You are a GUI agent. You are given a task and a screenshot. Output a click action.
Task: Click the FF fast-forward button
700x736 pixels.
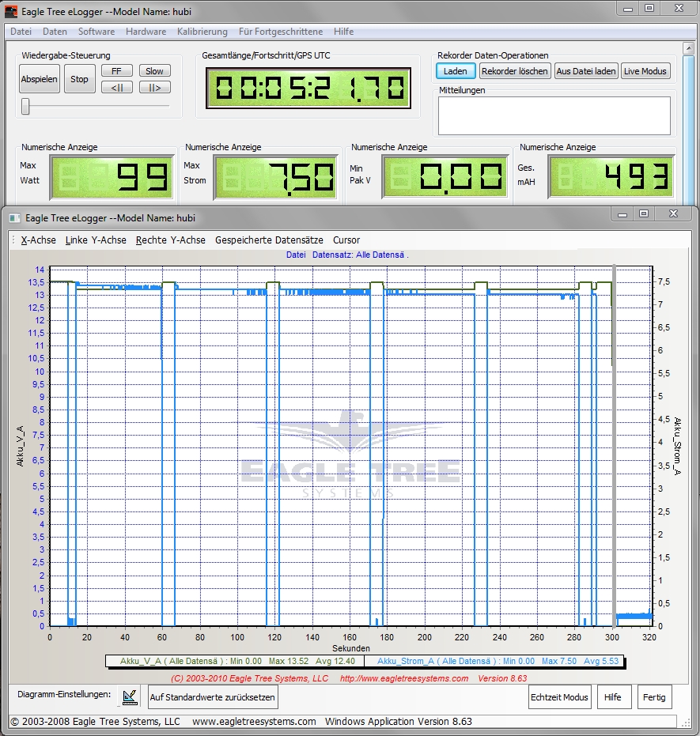117,71
